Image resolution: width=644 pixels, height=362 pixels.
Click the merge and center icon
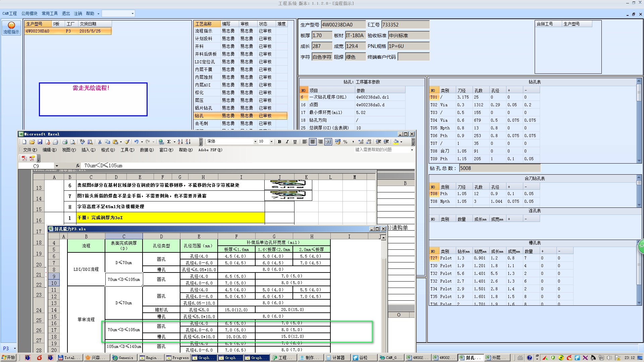coord(328,142)
